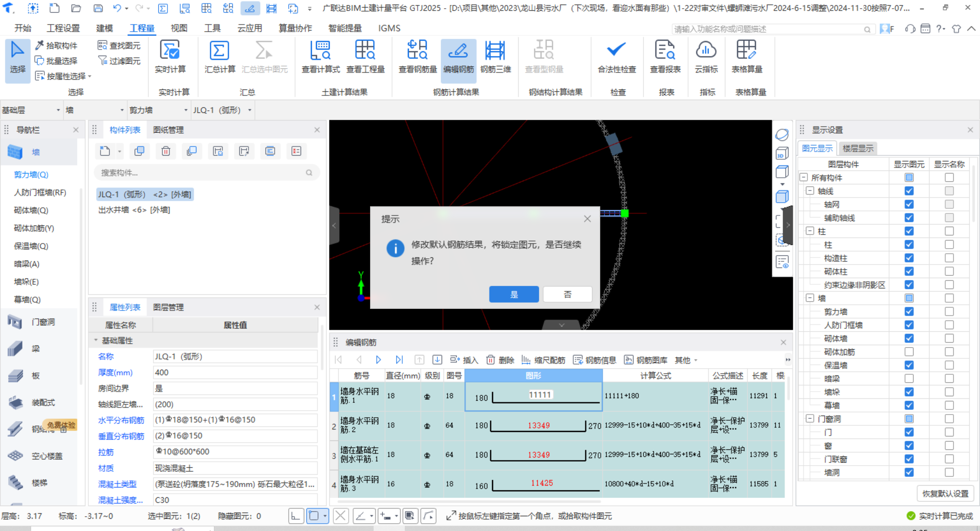
Task: Click the 汇总计算 ribbon icon
Action: 219,57
